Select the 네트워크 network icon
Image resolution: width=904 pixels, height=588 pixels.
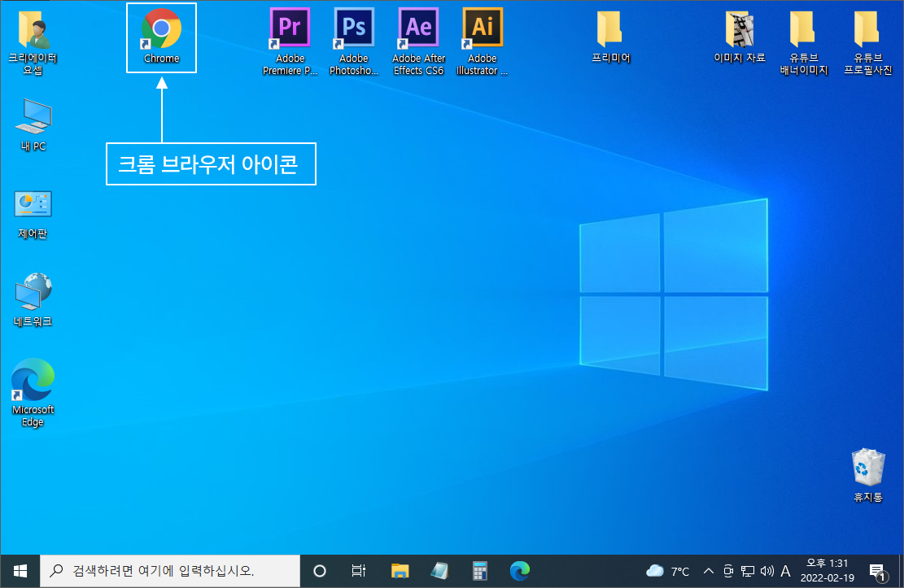point(33,300)
